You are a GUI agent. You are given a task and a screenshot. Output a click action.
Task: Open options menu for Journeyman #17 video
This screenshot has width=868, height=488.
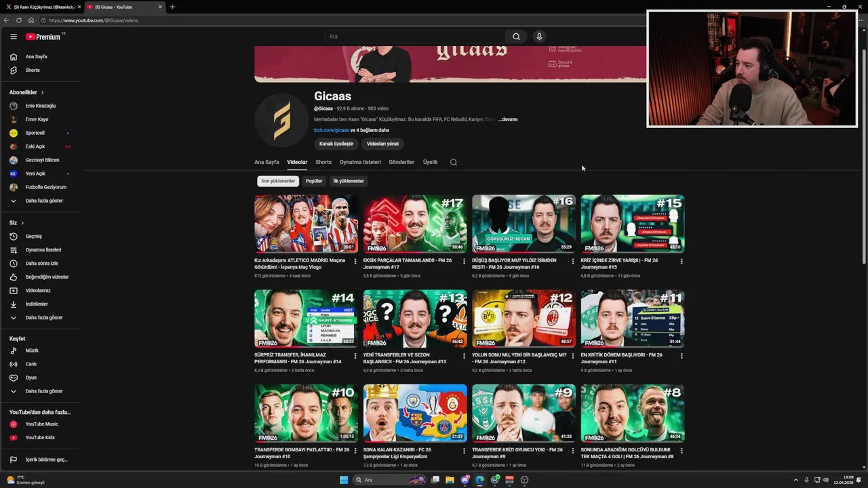point(464,261)
